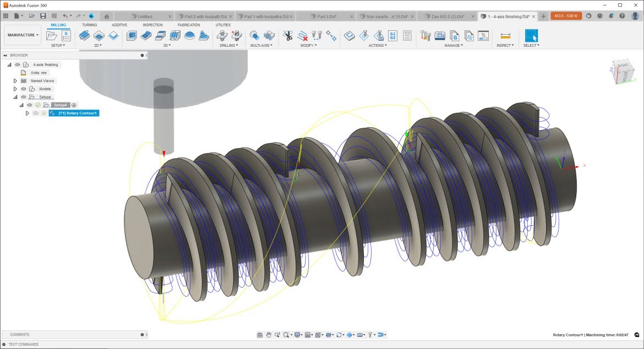Screen dimensions: 644x349
Task: Click the Pan hand icon in navigation bar
Action: 269,335
